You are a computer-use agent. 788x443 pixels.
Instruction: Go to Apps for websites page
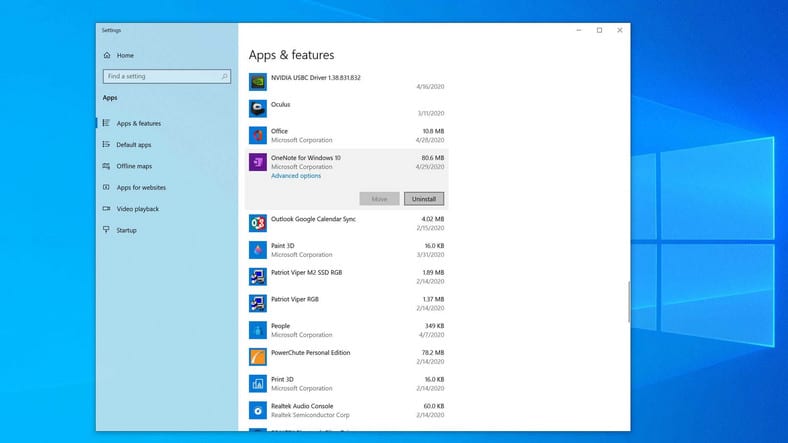click(141, 187)
